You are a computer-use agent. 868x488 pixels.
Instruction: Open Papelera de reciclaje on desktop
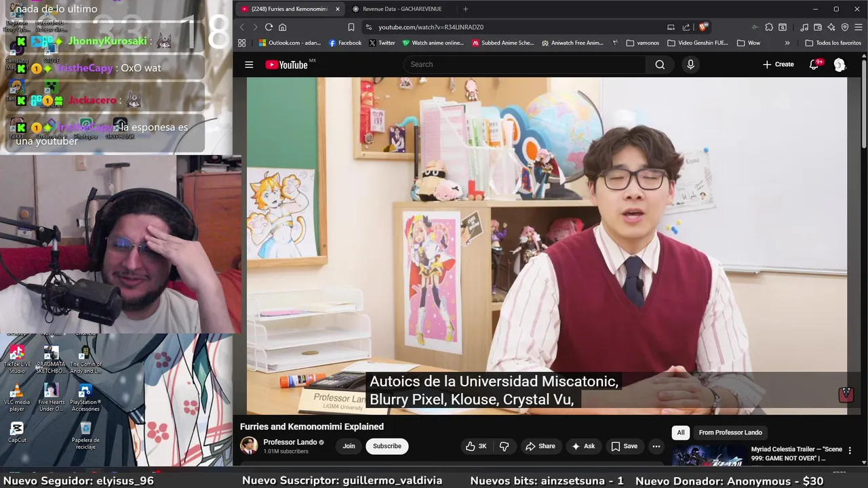[85, 435]
